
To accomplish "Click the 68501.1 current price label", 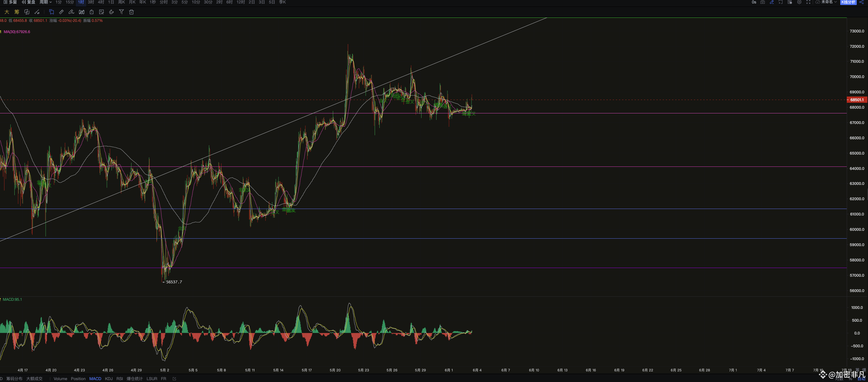I will (856, 100).
